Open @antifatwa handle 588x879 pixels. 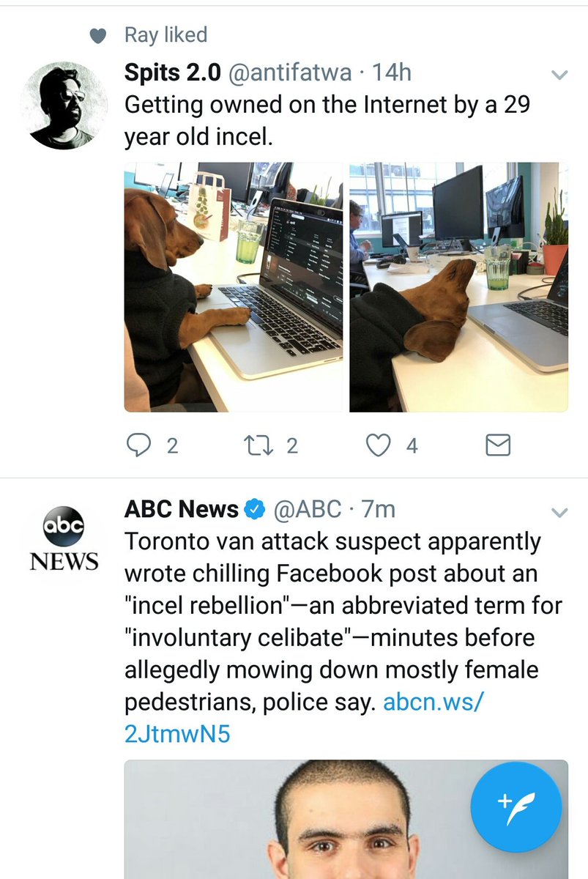pos(289,73)
